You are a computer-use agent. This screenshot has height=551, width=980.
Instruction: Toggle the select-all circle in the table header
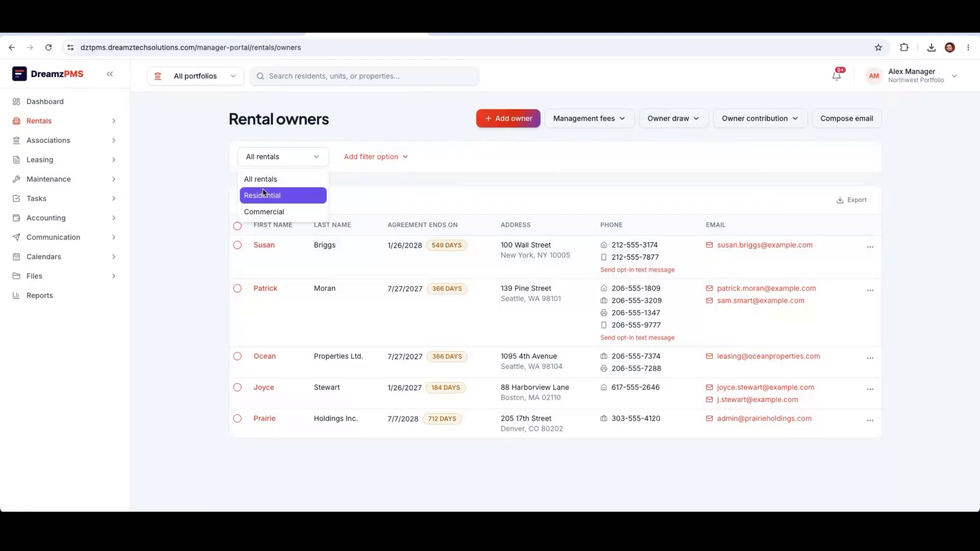coord(237,226)
